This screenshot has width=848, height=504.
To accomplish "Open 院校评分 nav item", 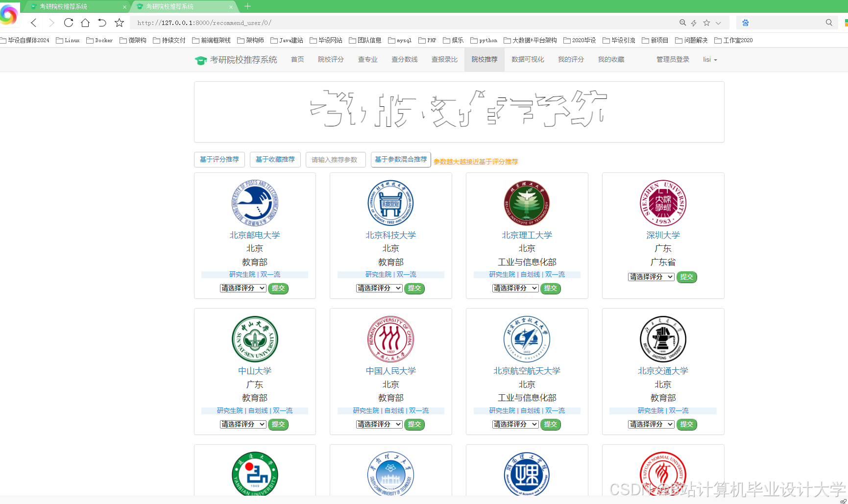I will point(331,60).
